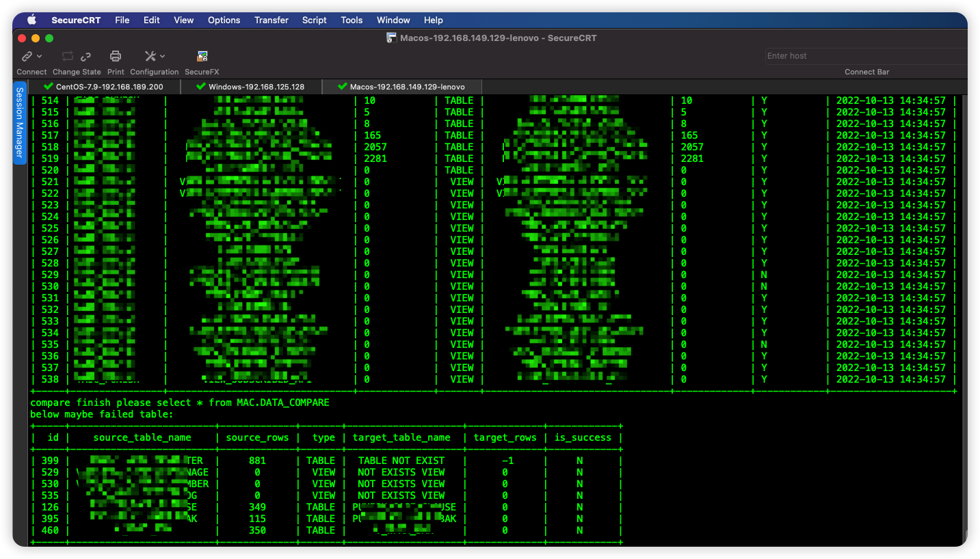
Task: Click source rows value 881
Action: point(257,461)
